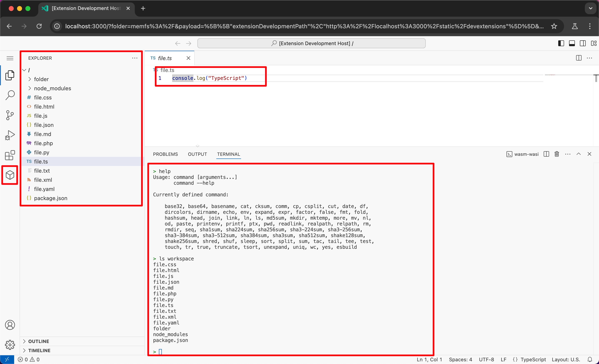Viewport: 599px width, 364px height.
Task: Switch to the PROBLEMS tab
Action: point(165,154)
